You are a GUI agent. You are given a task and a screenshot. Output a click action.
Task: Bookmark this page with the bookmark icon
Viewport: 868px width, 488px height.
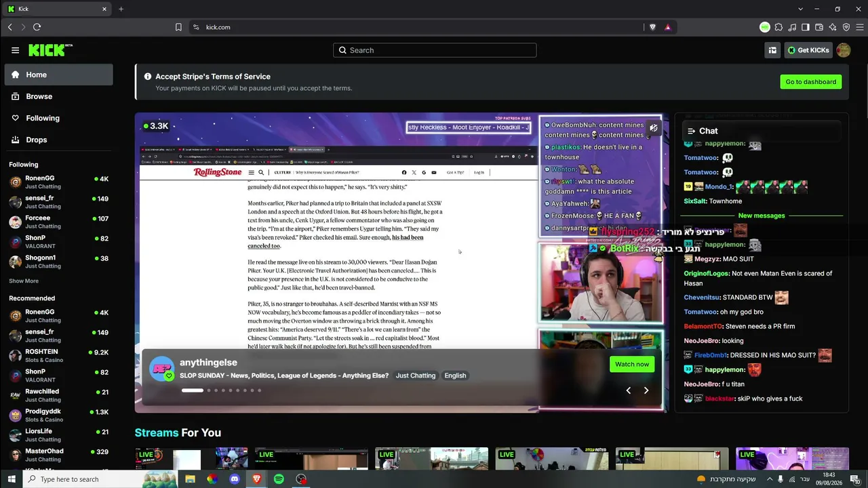178,27
